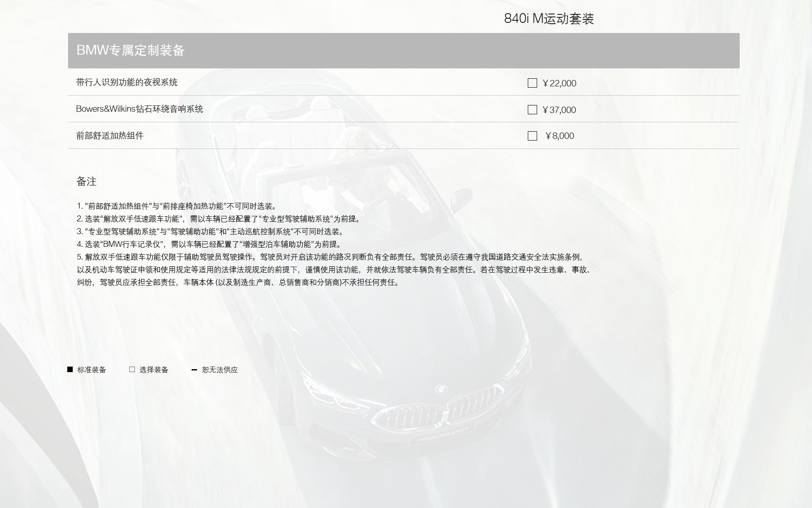Screen dimensions: 812x508
Task: Select the note line starting 纠纷，驾驶员应承担
Action: click(238, 282)
